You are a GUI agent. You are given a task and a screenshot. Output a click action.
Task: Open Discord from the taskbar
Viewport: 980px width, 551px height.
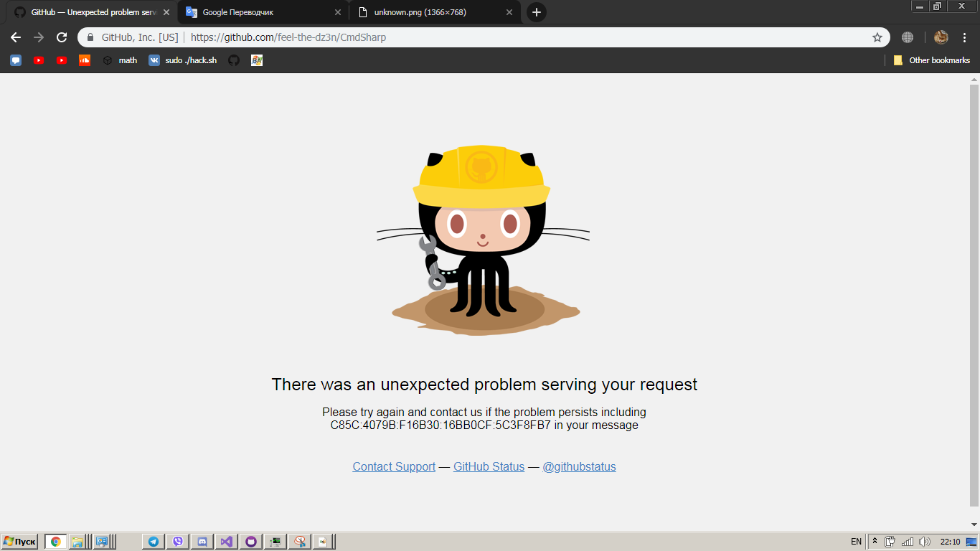point(202,542)
